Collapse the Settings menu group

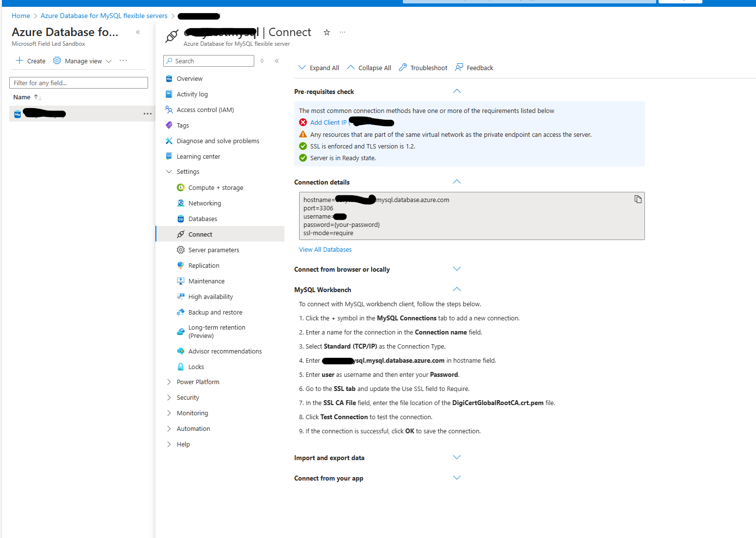point(169,172)
